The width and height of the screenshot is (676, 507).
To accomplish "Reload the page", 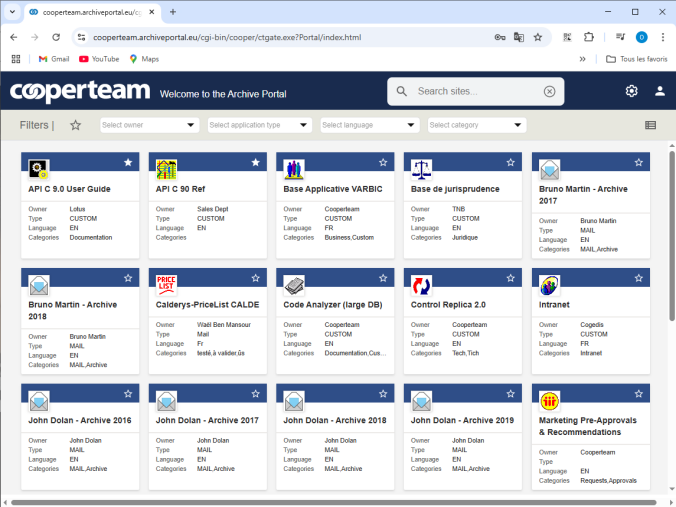I will (x=56, y=37).
